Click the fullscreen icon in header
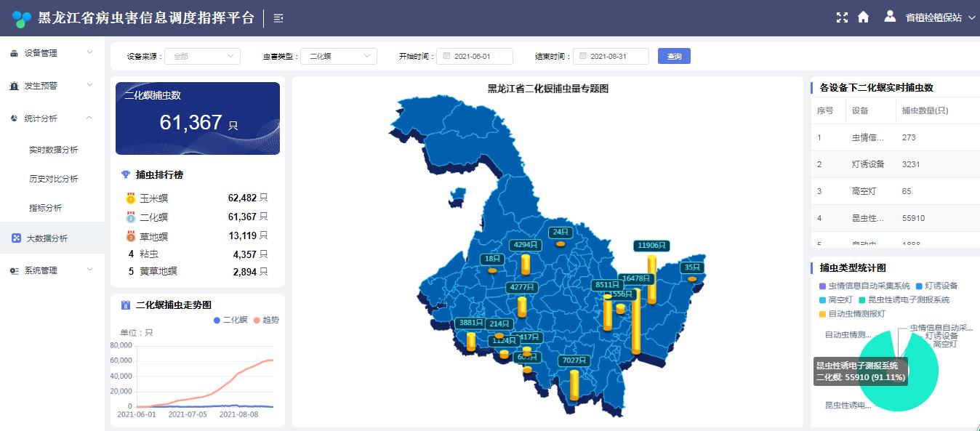Image resolution: width=980 pixels, height=431 pixels. pos(842,17)
